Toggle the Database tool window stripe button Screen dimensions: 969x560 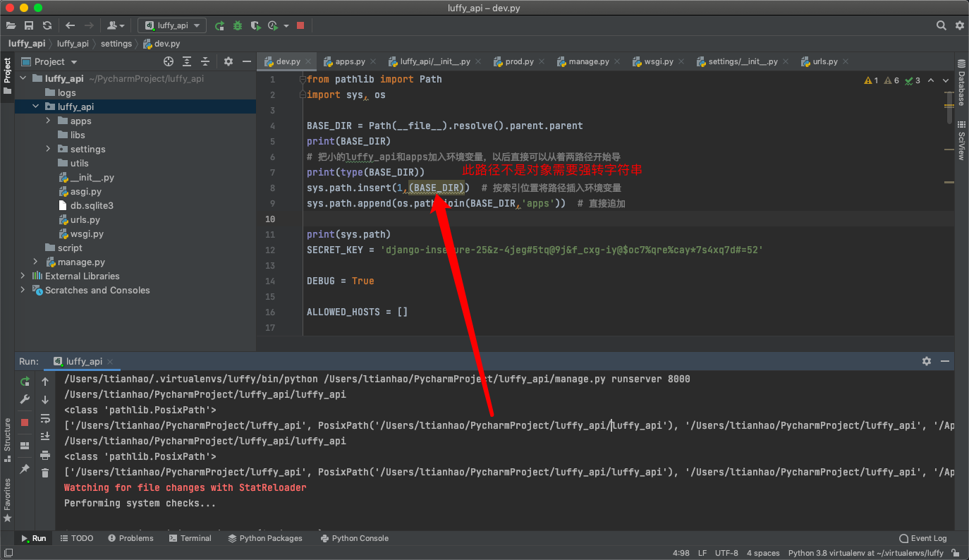pyautogui.click(x=961, y=83)
